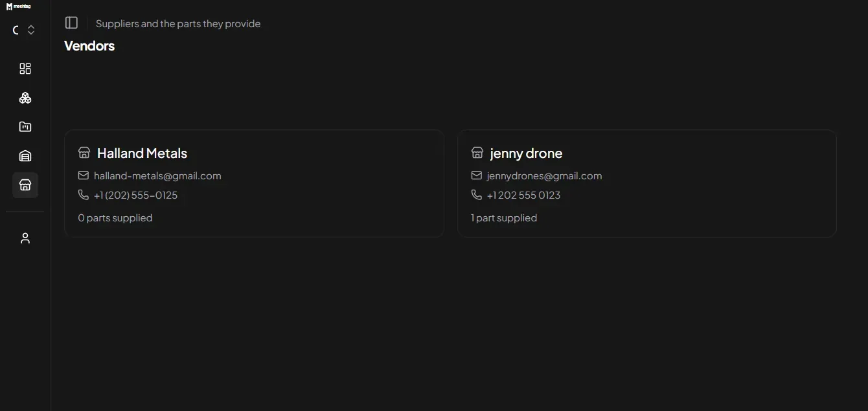Toggle the sidebar panel icon
Screen dimensions: 868x411
click(71, 23)
